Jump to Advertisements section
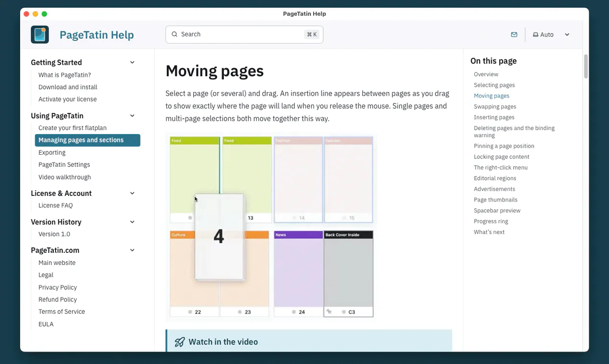 click(x=494, y=189)
